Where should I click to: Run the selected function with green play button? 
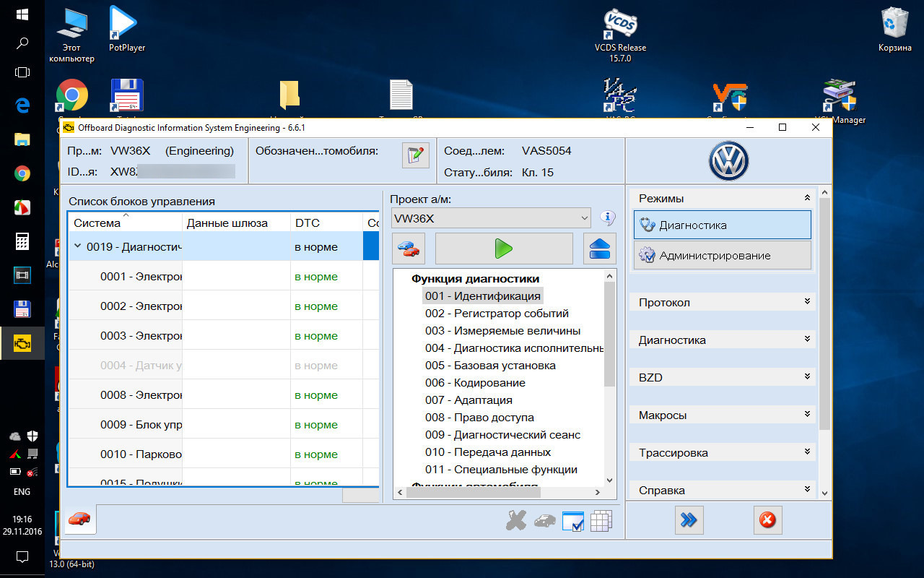(x=504, y=249)
